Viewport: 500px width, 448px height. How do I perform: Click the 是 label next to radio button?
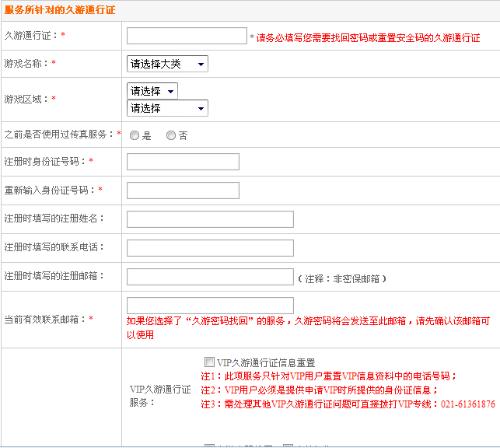click(x=146, y=136)
